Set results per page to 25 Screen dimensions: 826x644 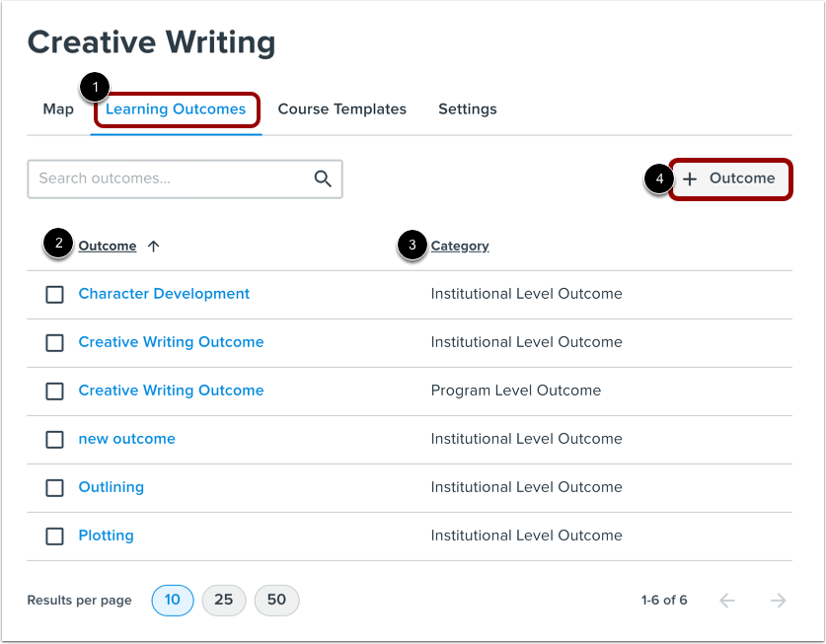coord(224,600)
